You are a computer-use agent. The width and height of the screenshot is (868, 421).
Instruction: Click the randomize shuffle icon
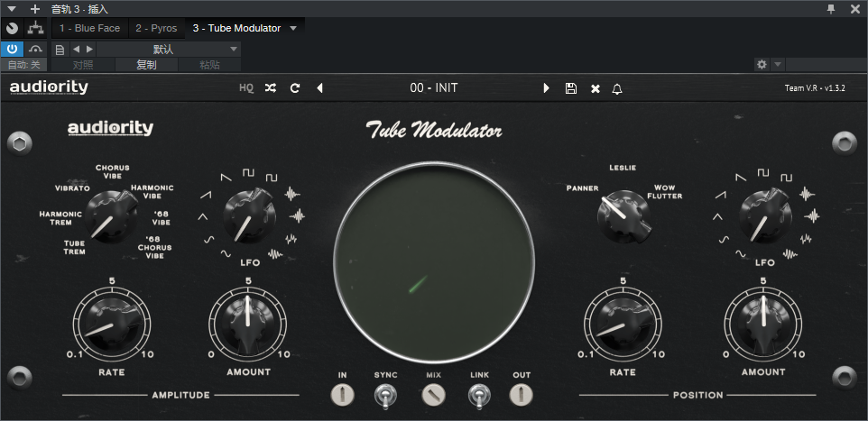tap(271, 88)
